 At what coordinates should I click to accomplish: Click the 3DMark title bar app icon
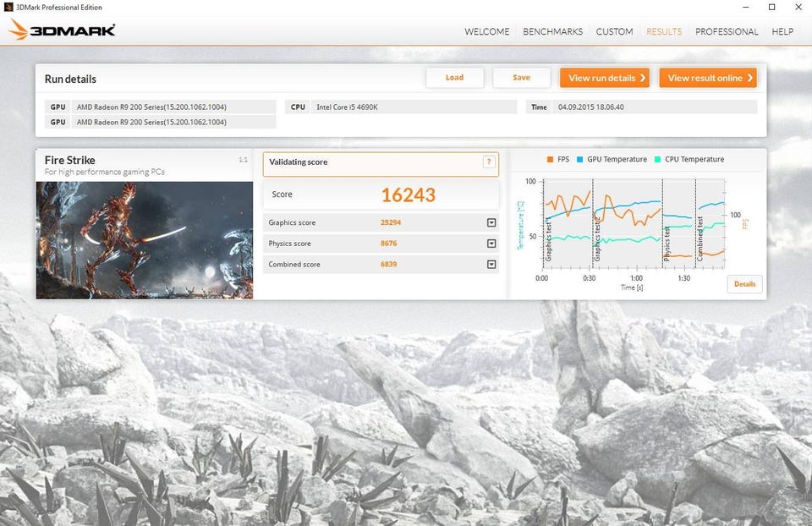(8, 8)
